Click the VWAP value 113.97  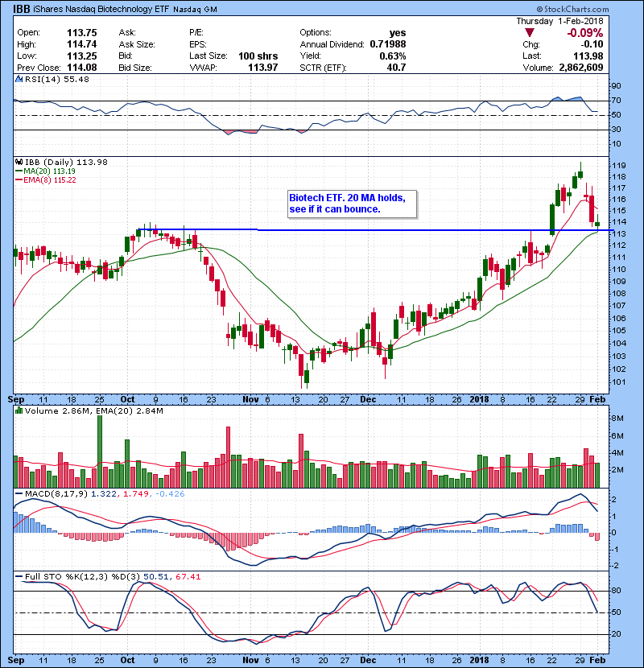tap(263, 68)
